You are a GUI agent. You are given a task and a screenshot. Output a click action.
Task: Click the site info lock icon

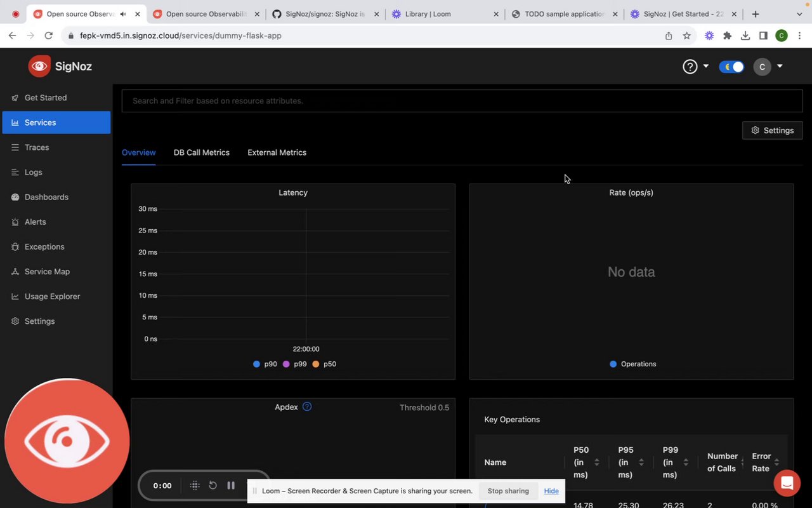(x=71, y=36)
